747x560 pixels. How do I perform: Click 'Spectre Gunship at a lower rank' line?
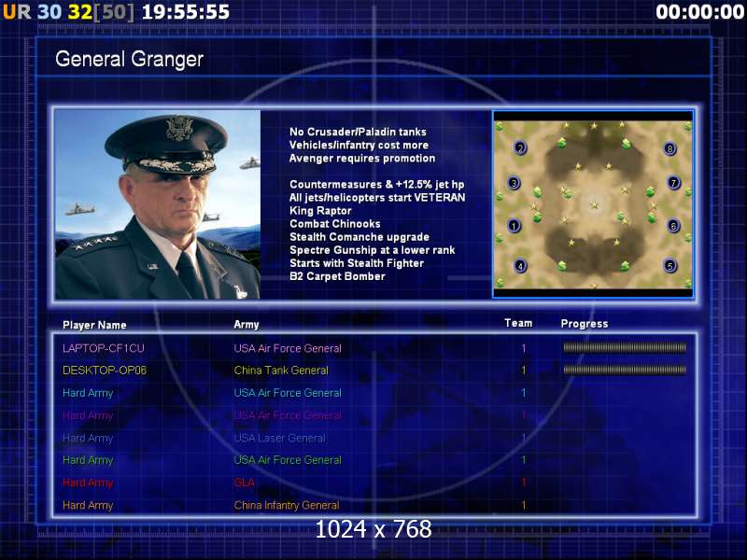pos(372,250)
